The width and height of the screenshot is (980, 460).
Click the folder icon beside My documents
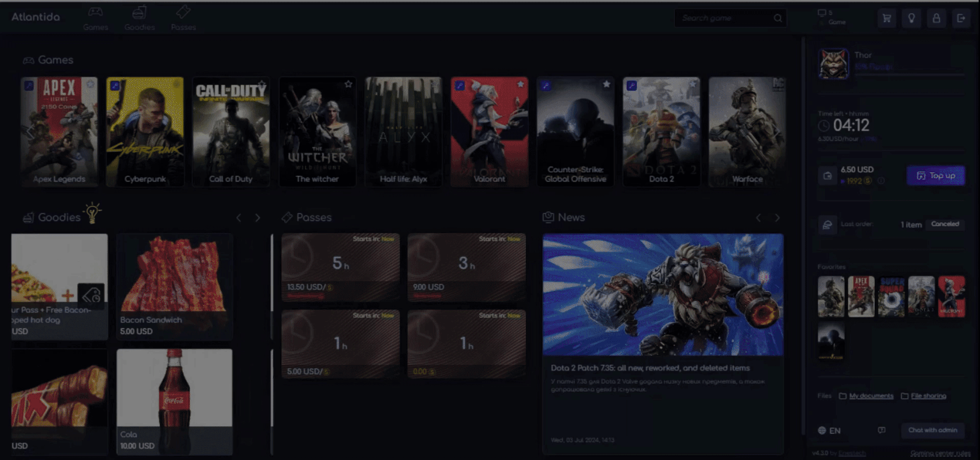point(843,396)
